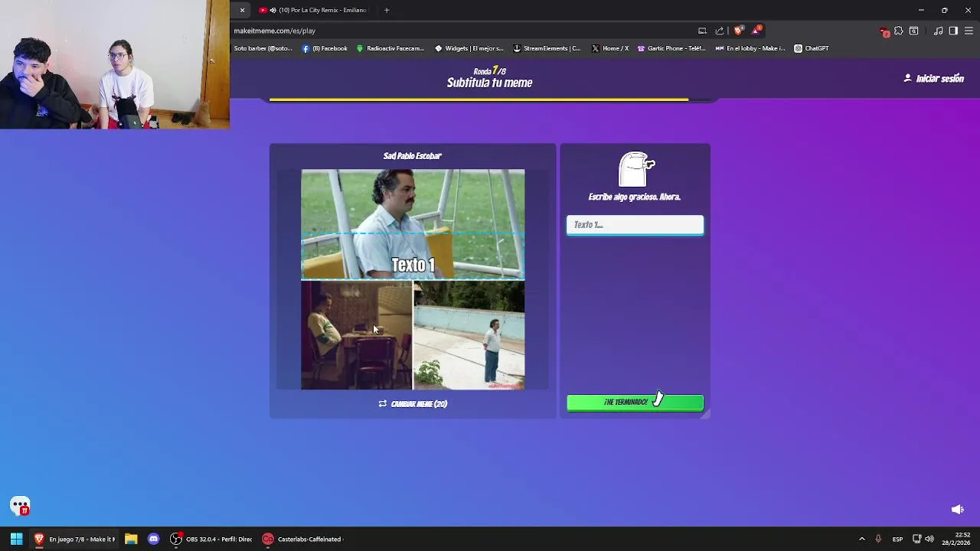Screen dimensions: 980x551
Task: Open the Widgets | El mejor bookmark
Action: pos(469,48)
